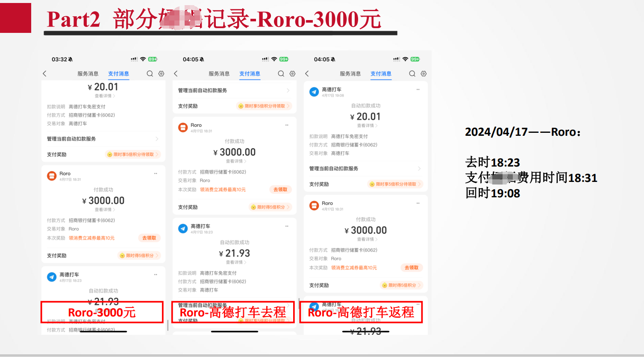Click 领消费立减券最高10元 link in right phone
Viewport: 644px width, 357px height.
click(x=354, y=268)
